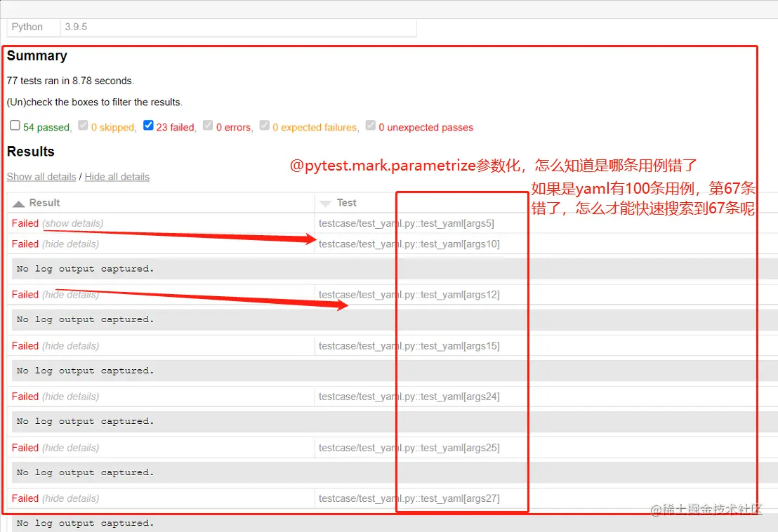
Task: Select test name test_yaml[args5]
Action: click(x=407, y=223)
